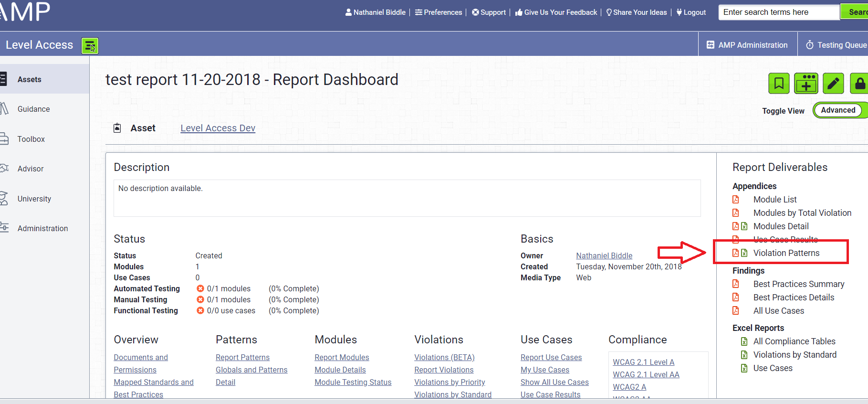Image resolution: width=868 pixels, height=404 pixels.
Task: Open the Support link
Action: coord(489,12)
